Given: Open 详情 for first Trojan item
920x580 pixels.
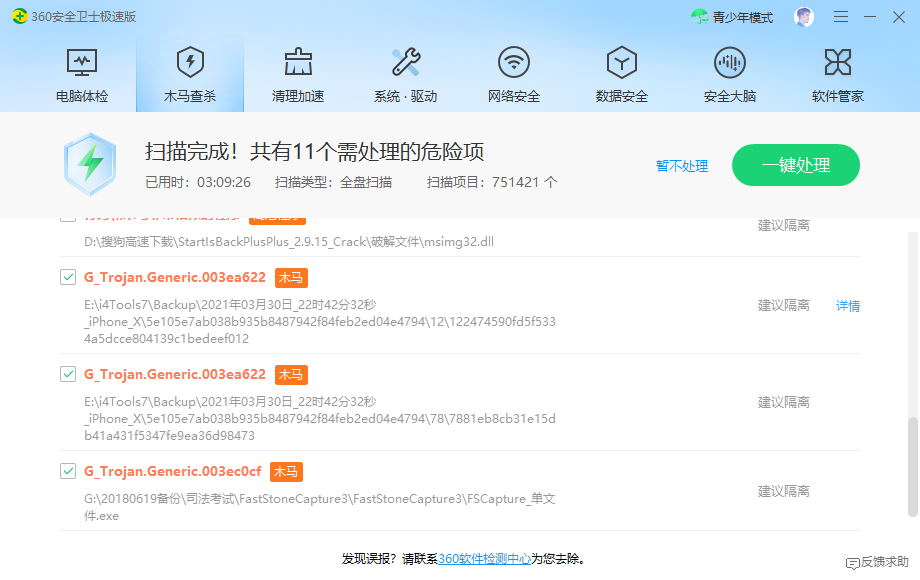Looking at the screenshot, I should [x=848, y=306].
